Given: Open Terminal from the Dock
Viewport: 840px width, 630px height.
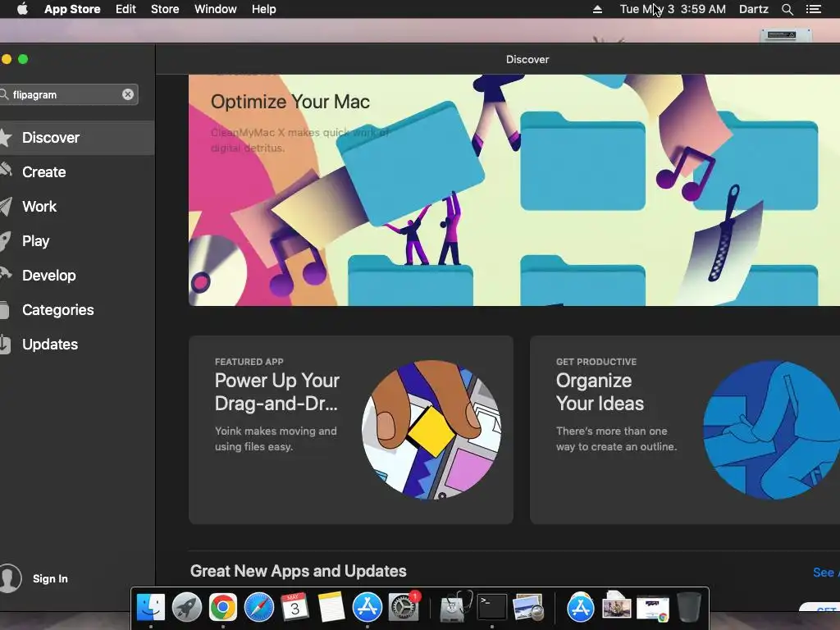Looking at the screenshot, I should 492,607.
